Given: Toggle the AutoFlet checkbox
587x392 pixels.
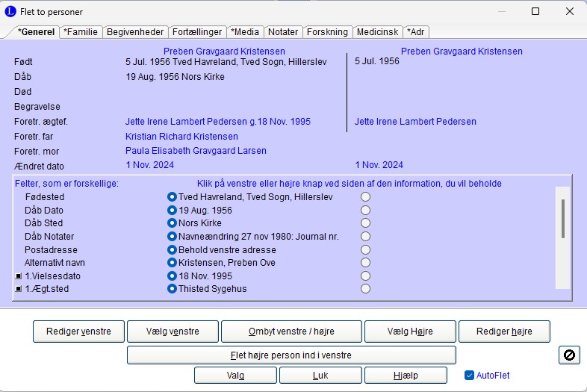Looking at the screenshot, I should click(x=469, y=375).
